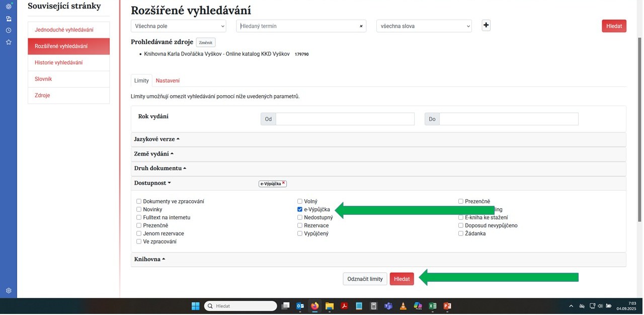Clear the search term field x icon
This screenshot has height=315, width=644.
click(361, 26)
